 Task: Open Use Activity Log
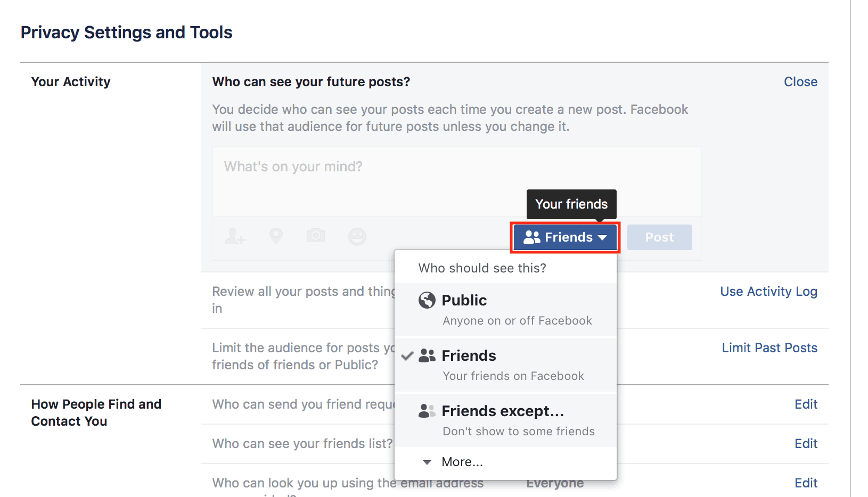(768, 291)
